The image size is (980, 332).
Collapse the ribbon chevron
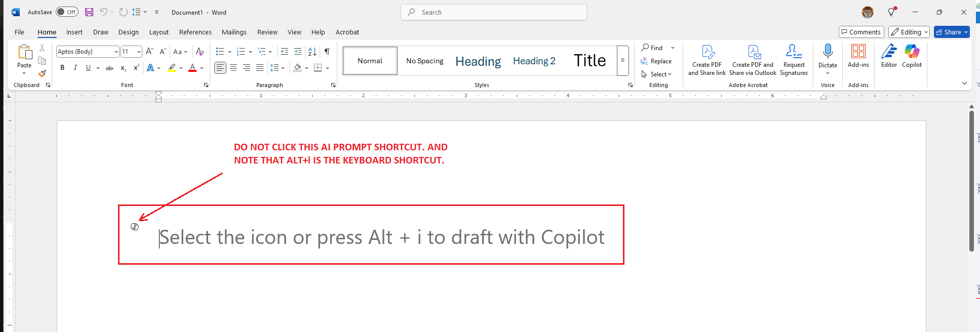click(964, 83)
